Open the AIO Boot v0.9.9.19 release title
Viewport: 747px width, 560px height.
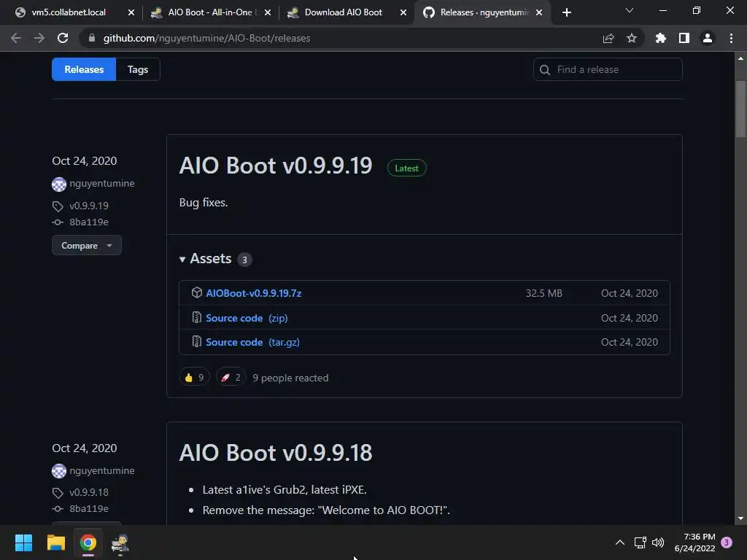(x=275, y=166)
